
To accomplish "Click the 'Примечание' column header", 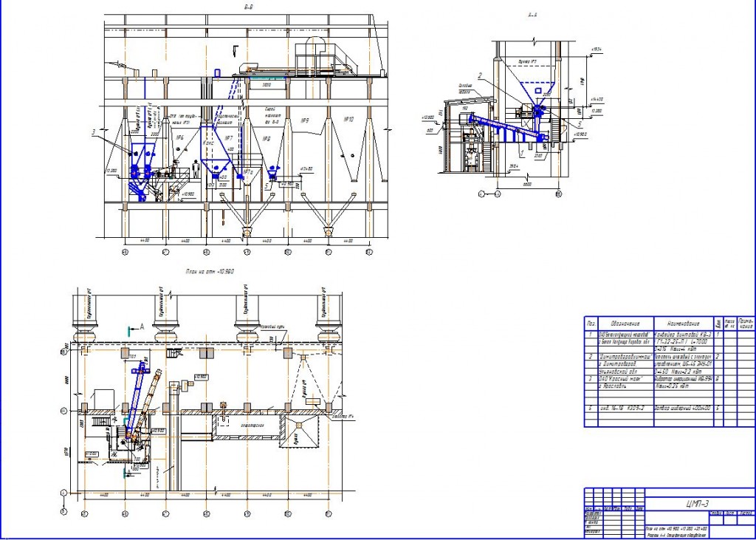I will (746, 324).
